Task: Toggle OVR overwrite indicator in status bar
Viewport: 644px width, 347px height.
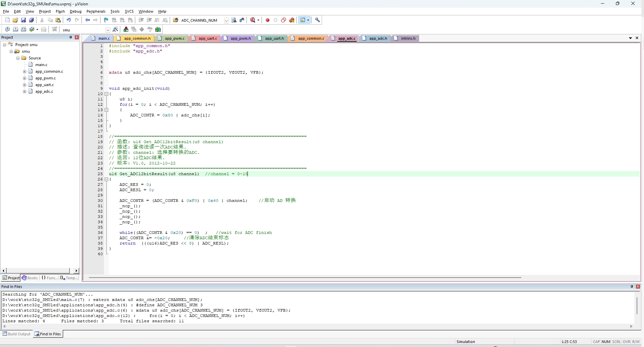Action: pyautogui.click(x=627, y=342)
